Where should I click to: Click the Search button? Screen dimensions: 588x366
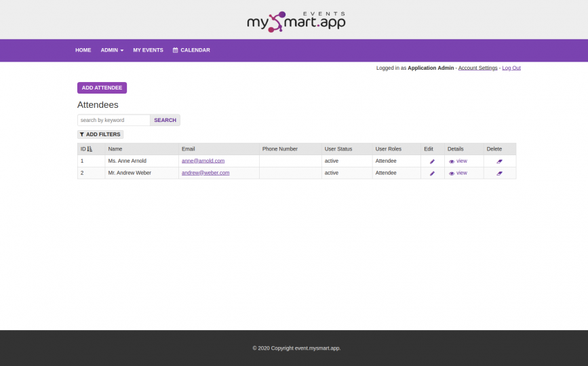pos(165,120)
